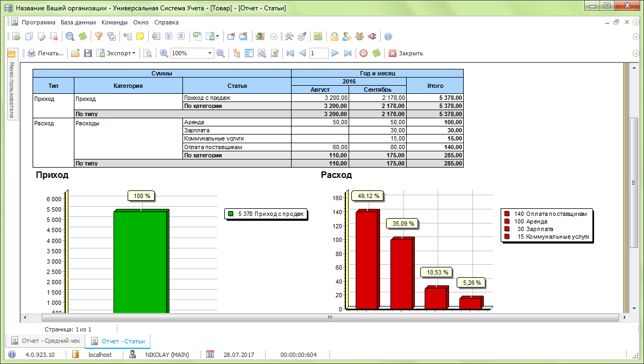Click the red legend swatch for Аренда

click(507, 222)
